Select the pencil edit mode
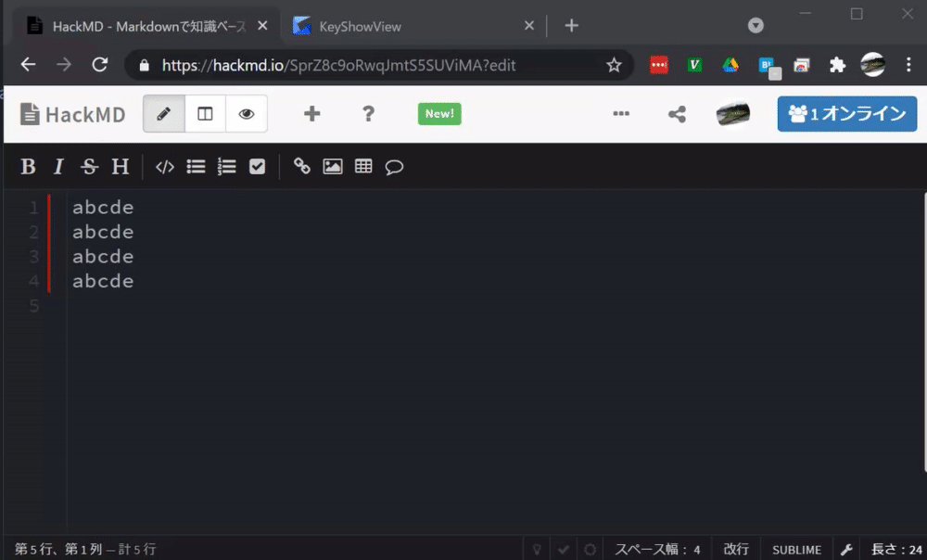This screenshot has width=927, height=560. [x=164, y=113]
